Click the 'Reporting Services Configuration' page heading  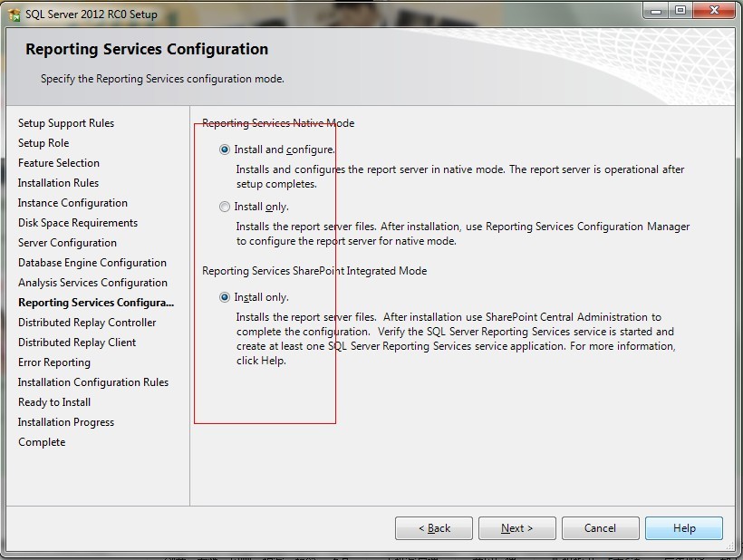147,49
